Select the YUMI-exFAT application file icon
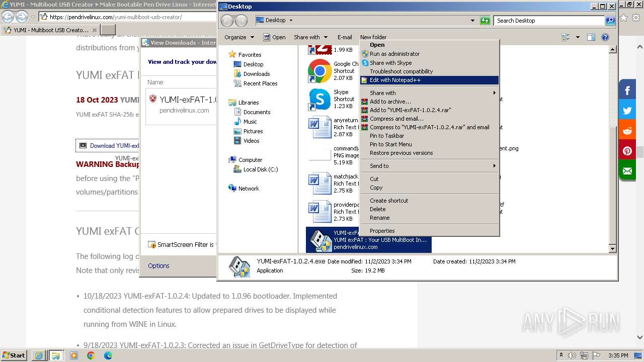 coord(321,240)
